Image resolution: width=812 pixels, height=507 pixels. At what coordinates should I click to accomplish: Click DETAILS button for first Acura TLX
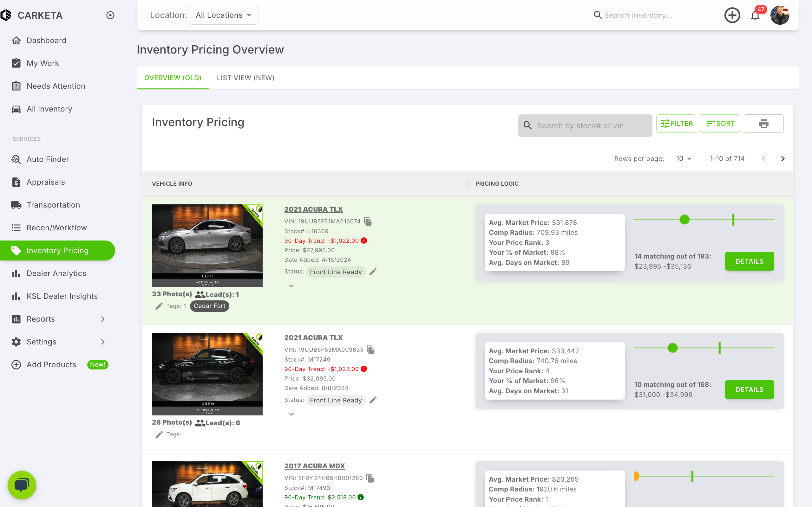(x=749, y=261)
